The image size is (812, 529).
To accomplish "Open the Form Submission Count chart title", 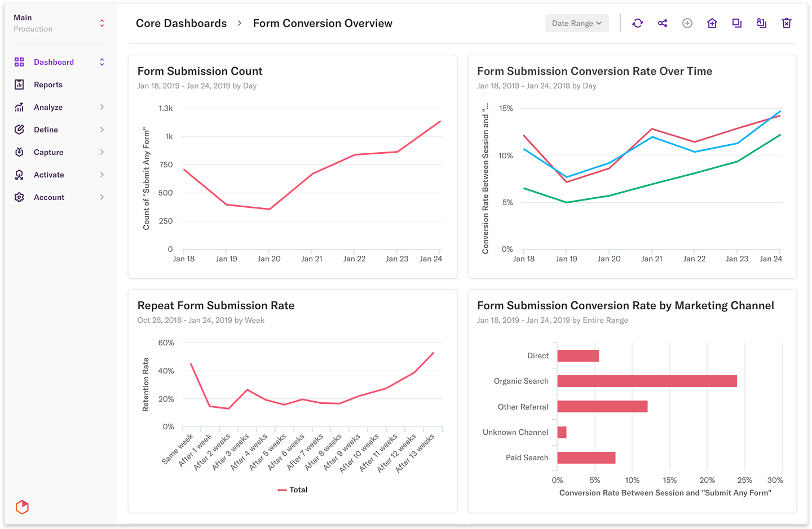I will click(200, 71).
